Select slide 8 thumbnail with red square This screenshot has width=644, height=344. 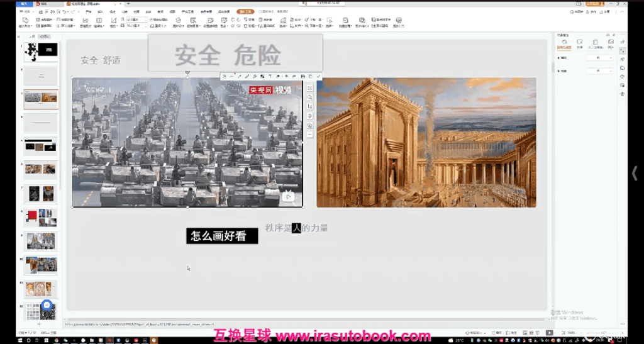click(x=41, y=218)
